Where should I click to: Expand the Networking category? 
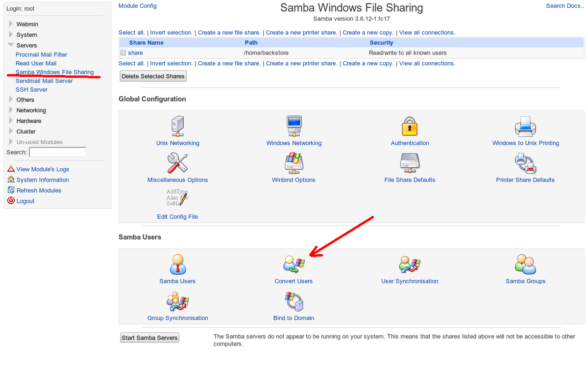pos(11,110)
